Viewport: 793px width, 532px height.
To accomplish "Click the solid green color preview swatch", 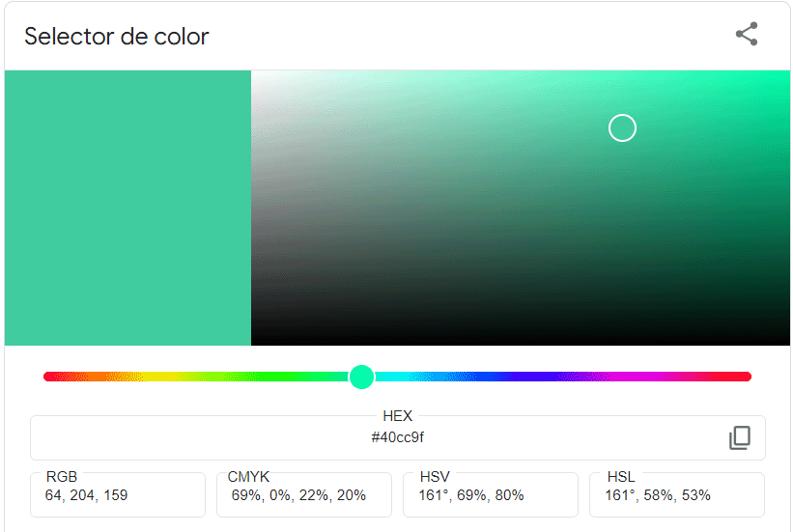I will (x=127, y=208).
